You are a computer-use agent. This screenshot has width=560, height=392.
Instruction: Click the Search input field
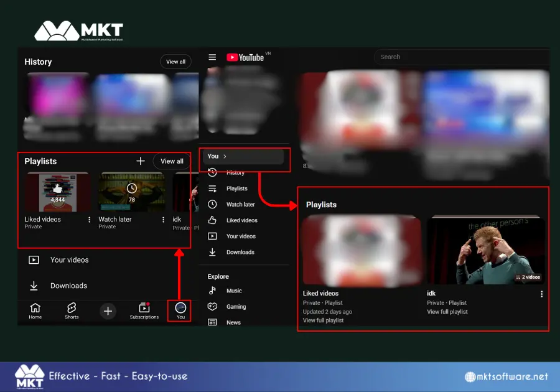(x=462, y=57)
